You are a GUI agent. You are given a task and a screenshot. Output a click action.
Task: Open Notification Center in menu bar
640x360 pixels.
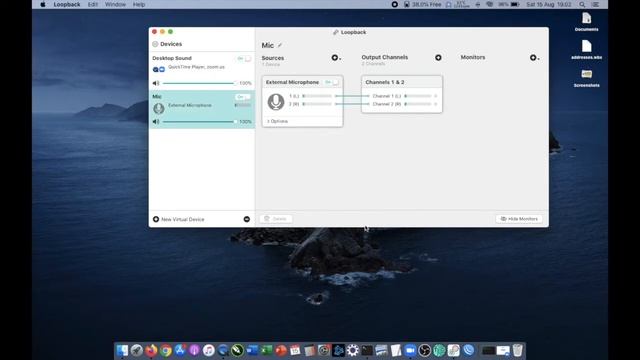[596, 4]
